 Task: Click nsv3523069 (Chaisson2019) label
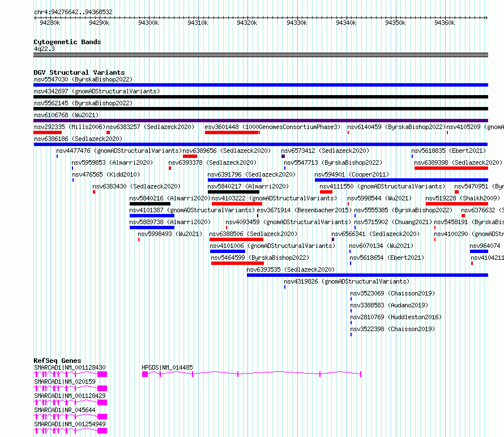click(392, 293)
